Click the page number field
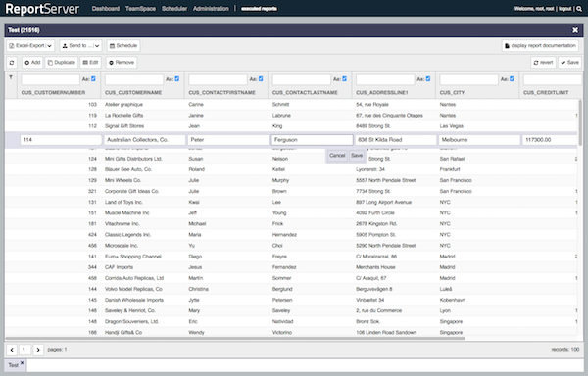Viewport: 588px width, 376px height. [24, 350]
